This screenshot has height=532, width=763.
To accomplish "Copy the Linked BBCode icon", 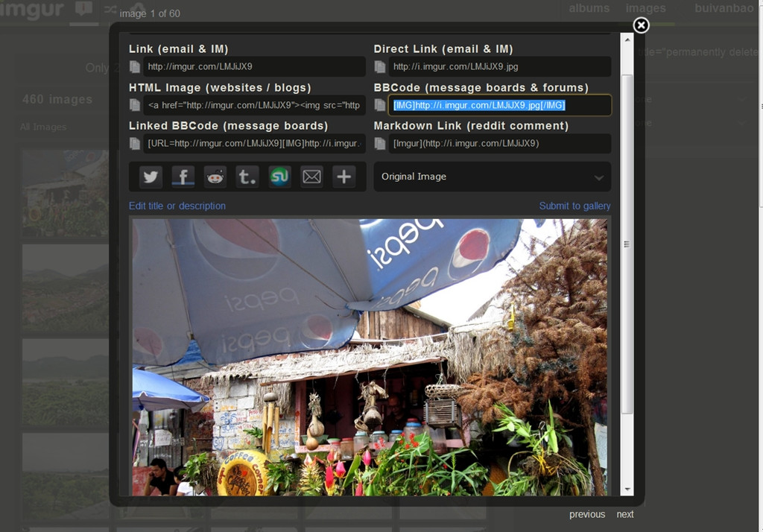I will [x=135, y=144].
